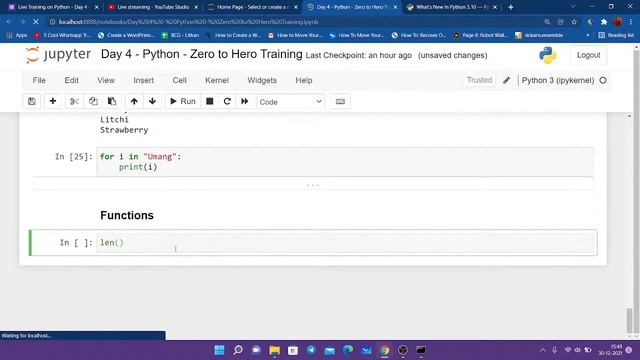Open Microsoft Edge from taskbar

click(348, 350)
